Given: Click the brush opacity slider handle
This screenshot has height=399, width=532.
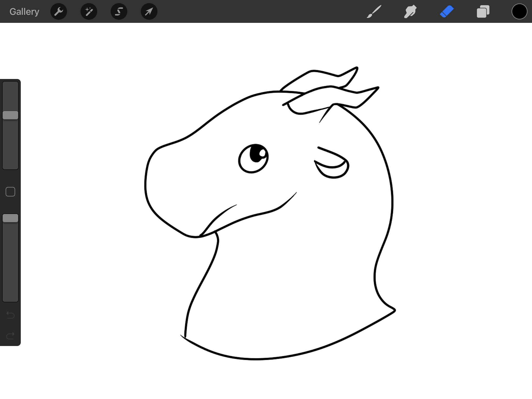Looking at the screenshot, I should [10, 218].
